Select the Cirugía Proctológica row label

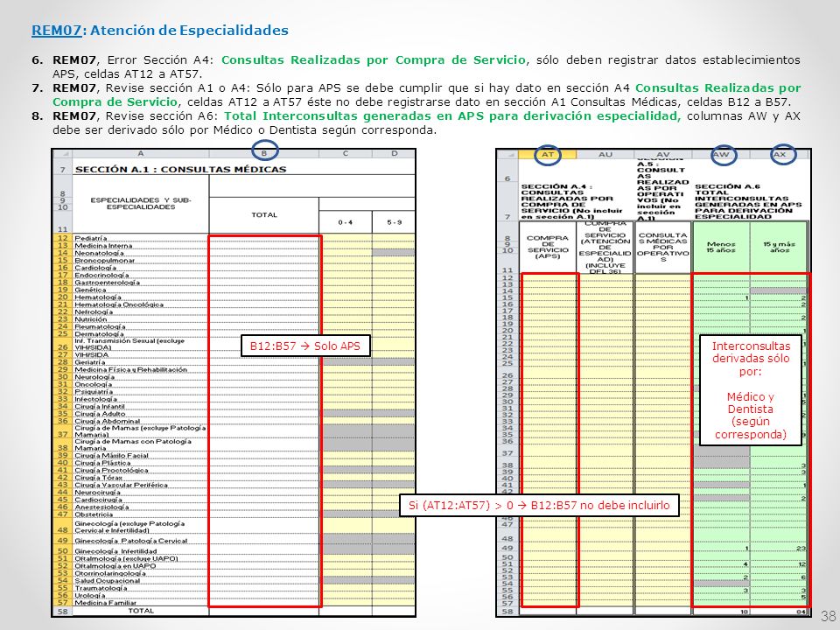(111, 471)
